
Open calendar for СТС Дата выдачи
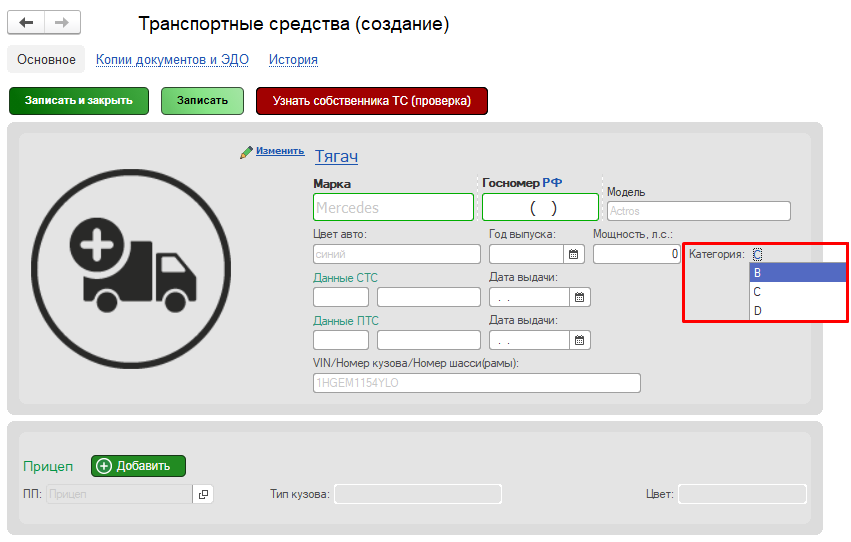[580, 297]
